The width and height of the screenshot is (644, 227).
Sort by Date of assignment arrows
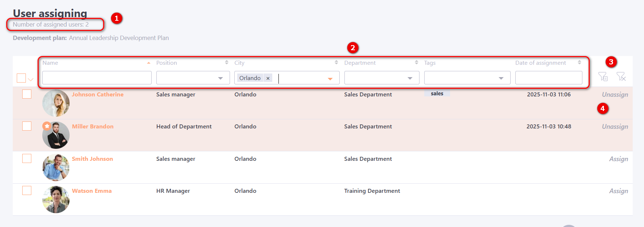click(579, 63)
